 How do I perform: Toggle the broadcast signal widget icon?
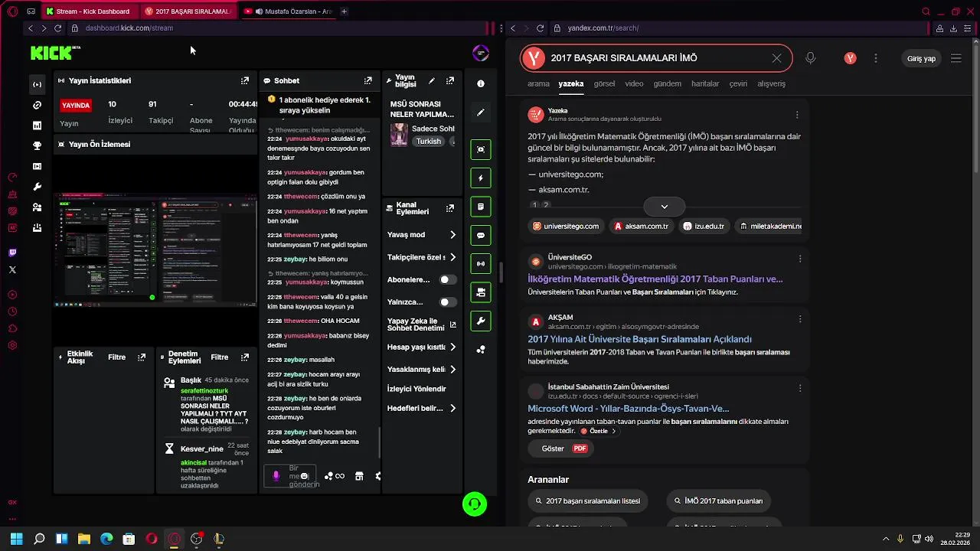point(481,263)
